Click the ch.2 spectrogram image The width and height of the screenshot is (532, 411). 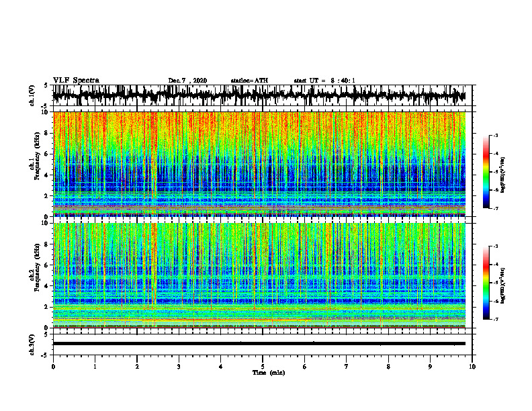(x=259, y=275)
